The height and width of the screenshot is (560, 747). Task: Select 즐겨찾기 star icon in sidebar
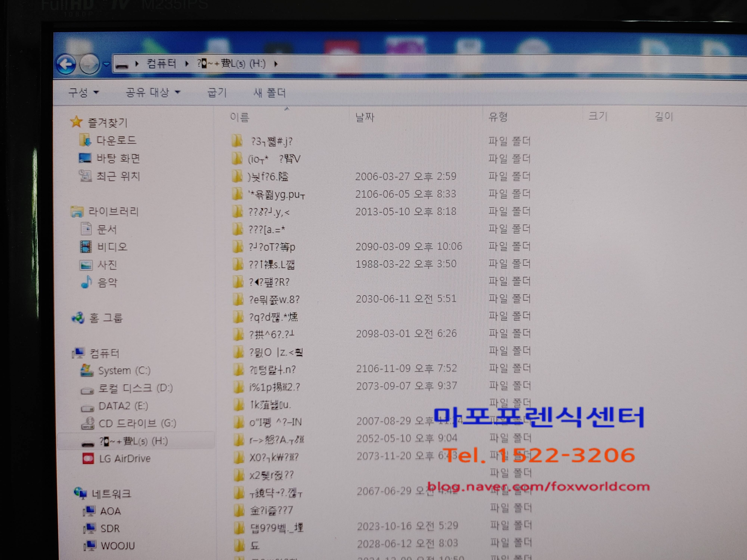76,122
